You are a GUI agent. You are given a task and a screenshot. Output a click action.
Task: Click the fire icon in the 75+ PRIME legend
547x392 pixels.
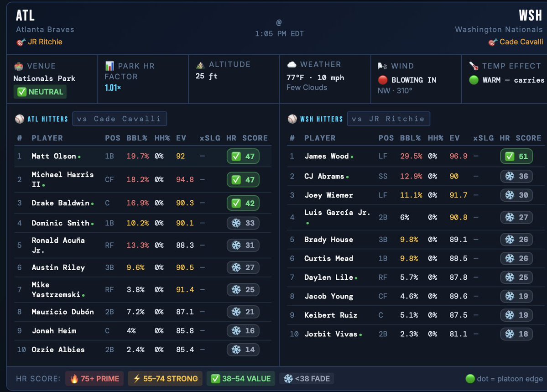(74, 379)
